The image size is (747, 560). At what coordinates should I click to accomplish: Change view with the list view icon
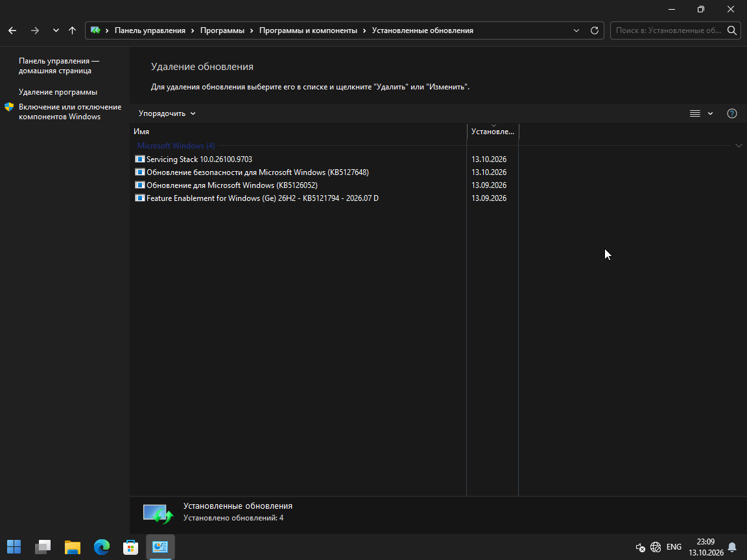[695, 113]
